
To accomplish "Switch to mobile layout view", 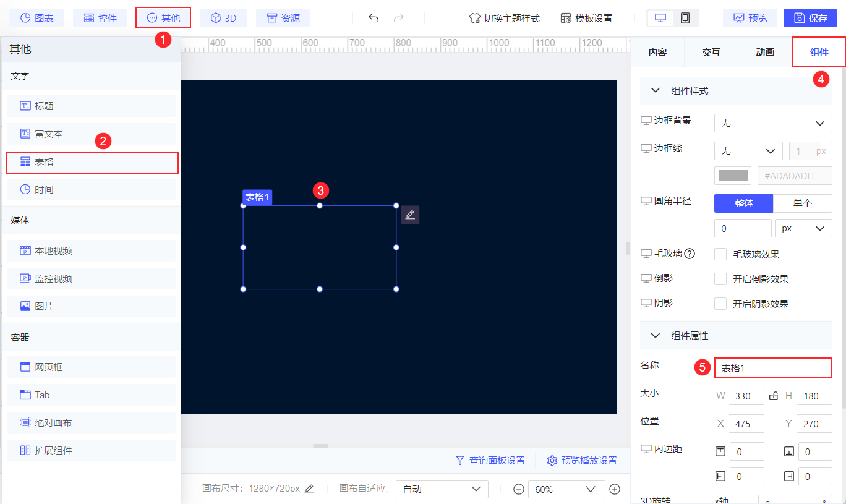I will (x=685, y=18).
